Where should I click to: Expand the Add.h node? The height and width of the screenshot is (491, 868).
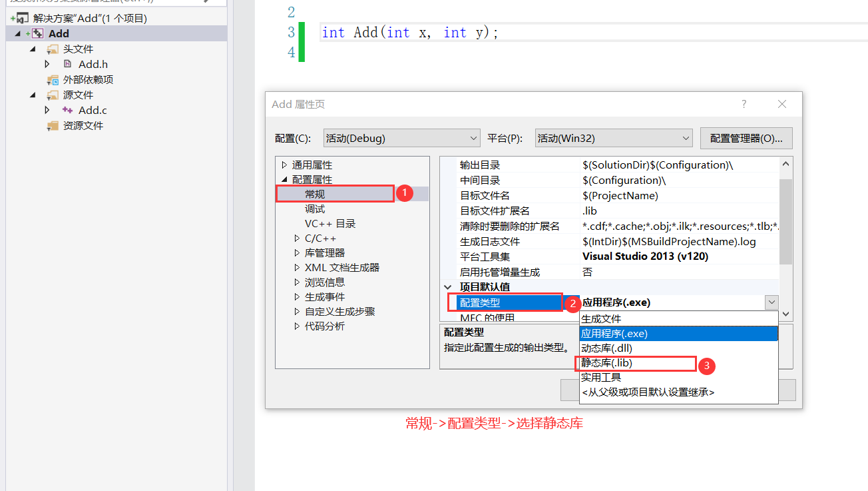47,64
